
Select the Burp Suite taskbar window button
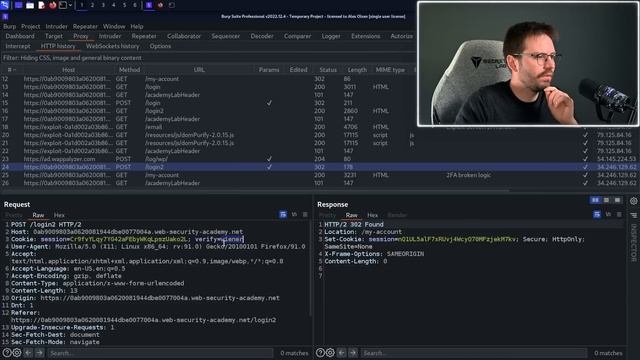click(149, 5)
